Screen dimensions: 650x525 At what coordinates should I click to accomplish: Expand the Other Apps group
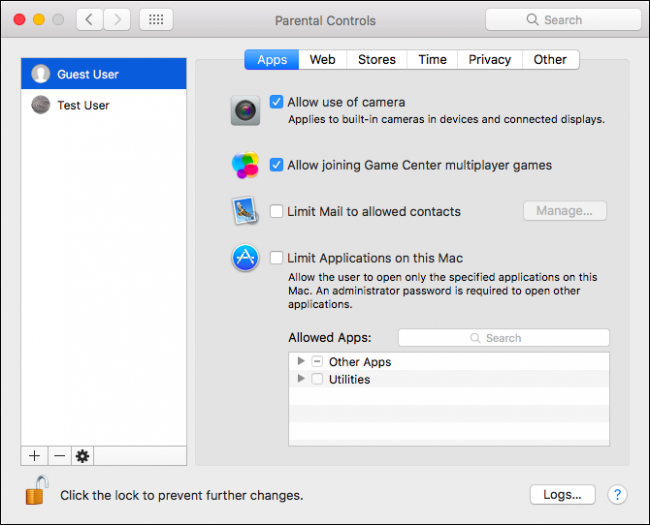[301, 361]
